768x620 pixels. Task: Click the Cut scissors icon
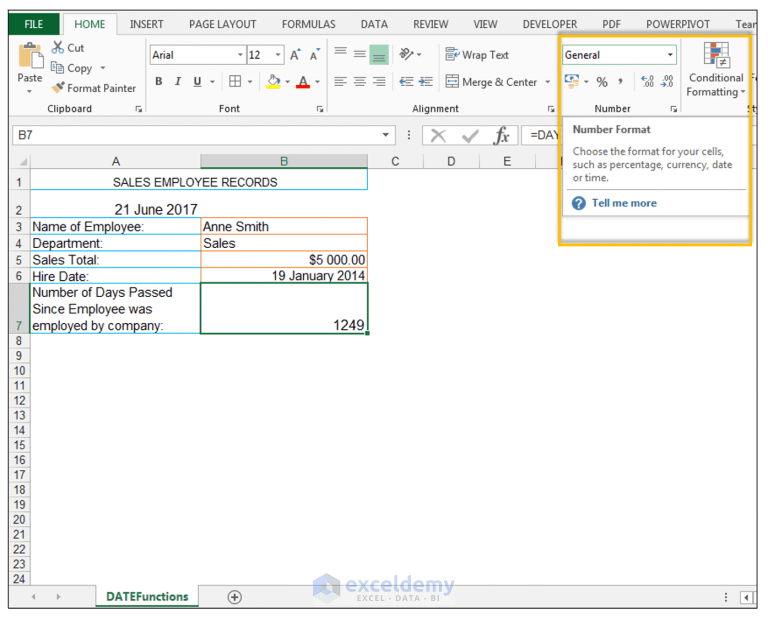[58, 48]
